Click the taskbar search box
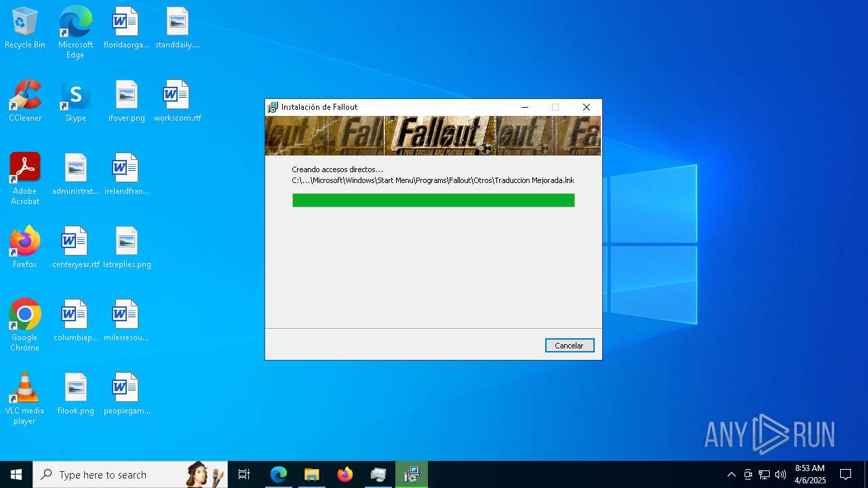This screenshot has width=868, height=488. click(x=130, y=474)
